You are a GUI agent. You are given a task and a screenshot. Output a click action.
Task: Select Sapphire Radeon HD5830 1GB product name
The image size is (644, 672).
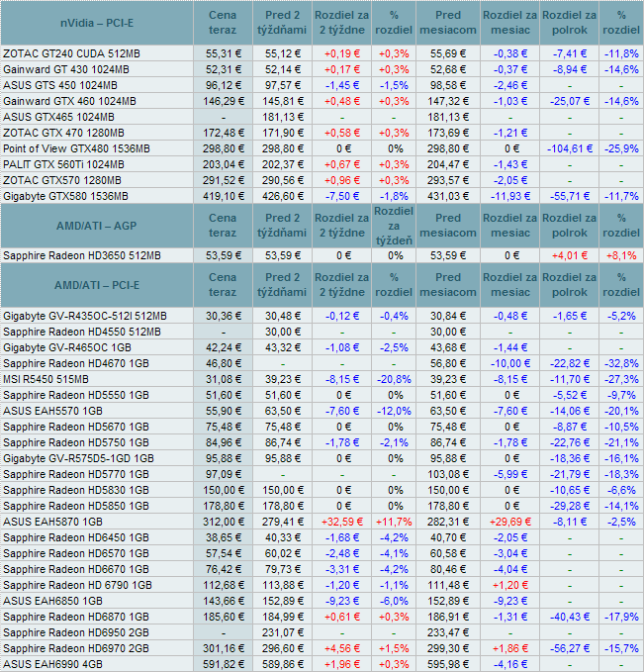(x=76, y=491)
